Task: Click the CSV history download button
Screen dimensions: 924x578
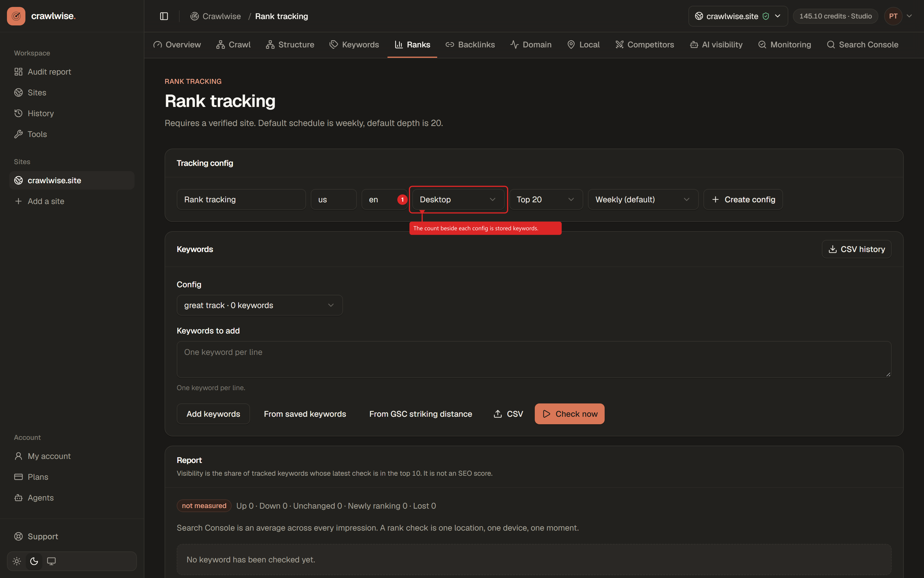Action: point(856,249)
